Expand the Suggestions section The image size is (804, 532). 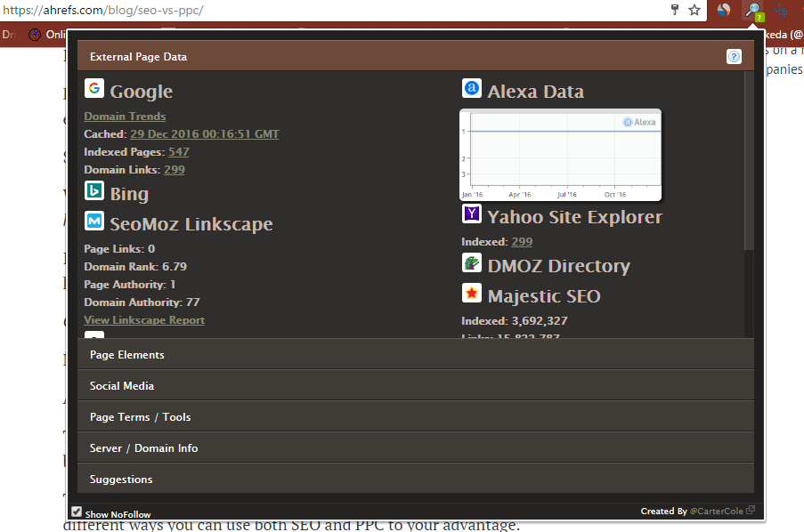click(415, 480)
